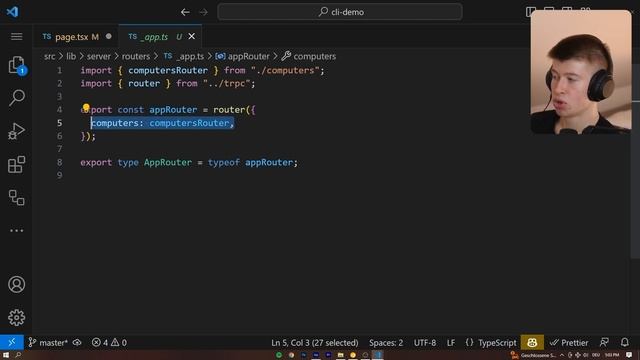Click the Windows taskbar search icon
Viewport: 640px width, 360px height.
click(x=18, y=355)
